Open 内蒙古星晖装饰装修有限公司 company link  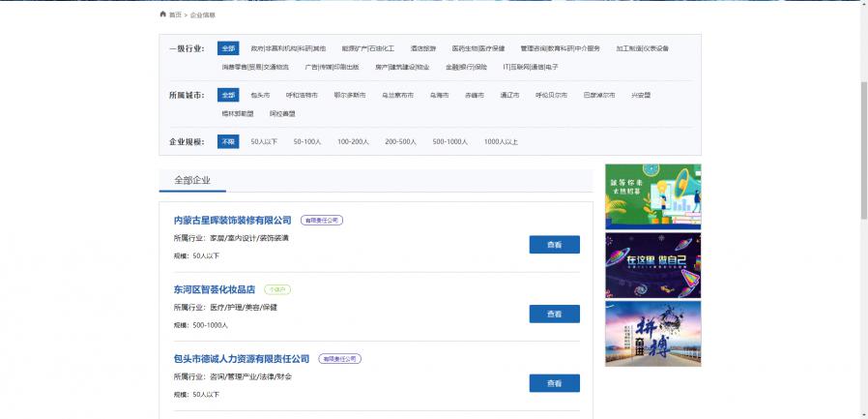(232, 221)
